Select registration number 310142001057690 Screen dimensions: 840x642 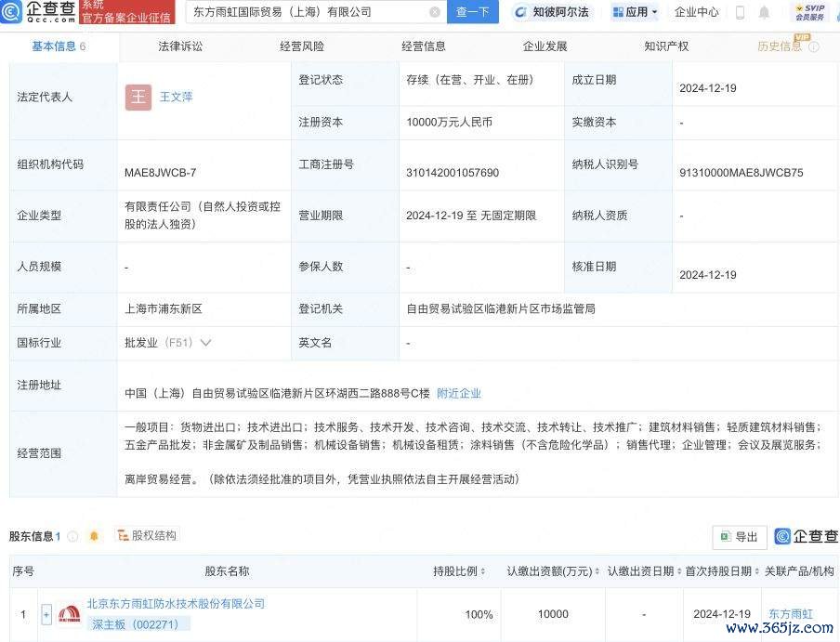pos(453,173)
